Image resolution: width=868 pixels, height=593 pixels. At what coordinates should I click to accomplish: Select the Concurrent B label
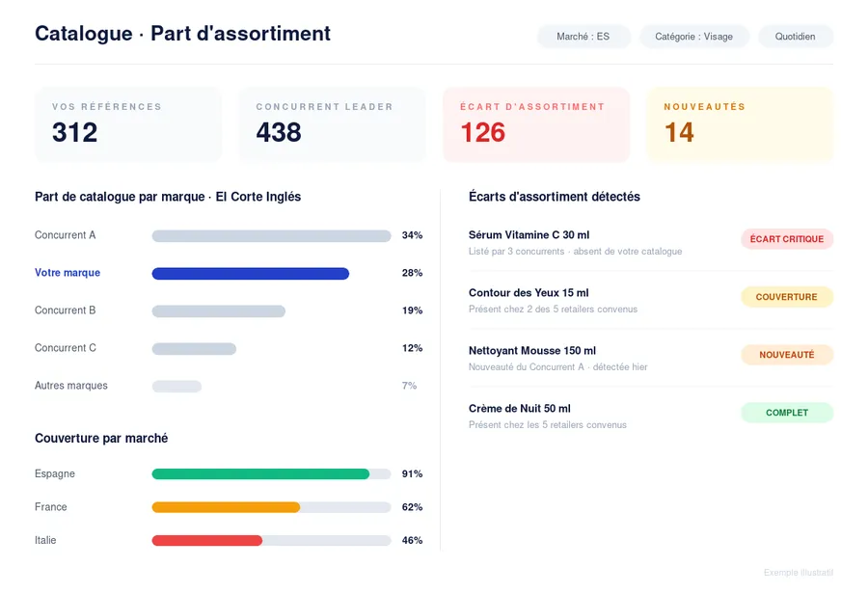tap(66, 310)
